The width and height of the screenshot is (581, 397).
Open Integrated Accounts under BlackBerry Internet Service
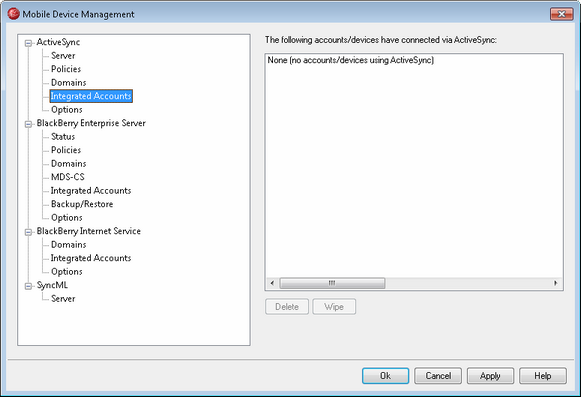91,258
